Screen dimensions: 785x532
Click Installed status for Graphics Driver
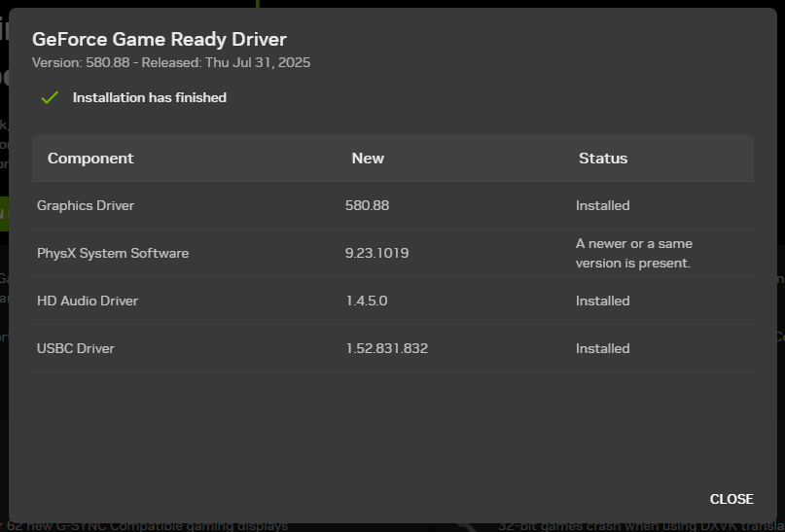603,205
